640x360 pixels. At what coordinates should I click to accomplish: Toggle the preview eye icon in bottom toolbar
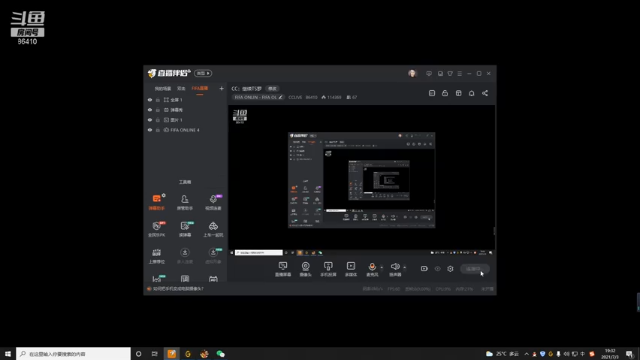(x=438, y=269)
